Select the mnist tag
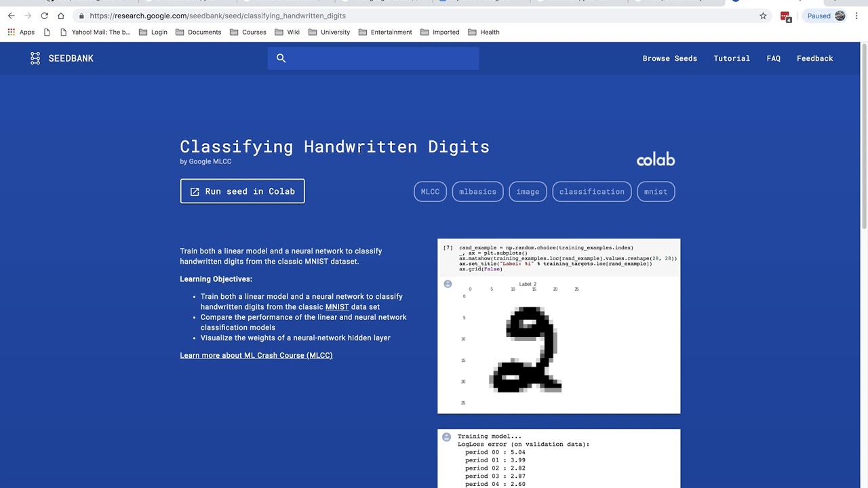Screen dimensions: 868x488 point(656,192)
